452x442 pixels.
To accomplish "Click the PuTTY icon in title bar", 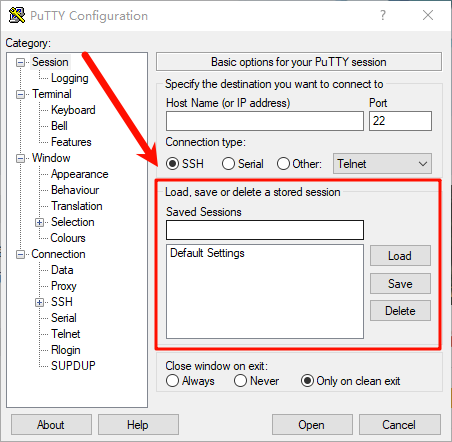I will coord(17,15).
